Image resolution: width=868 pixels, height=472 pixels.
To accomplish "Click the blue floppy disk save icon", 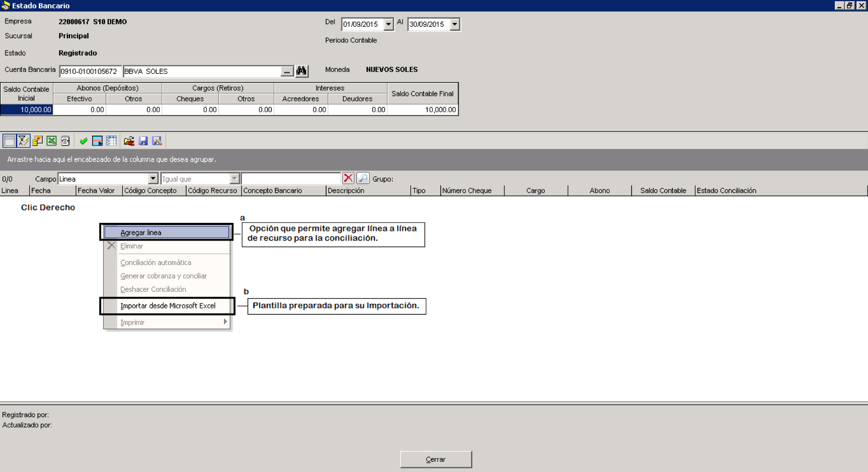I will tap(143, 141).
